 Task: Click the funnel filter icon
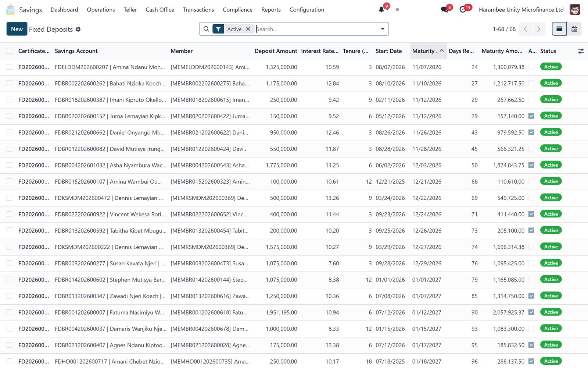click(x=218, y=29)
